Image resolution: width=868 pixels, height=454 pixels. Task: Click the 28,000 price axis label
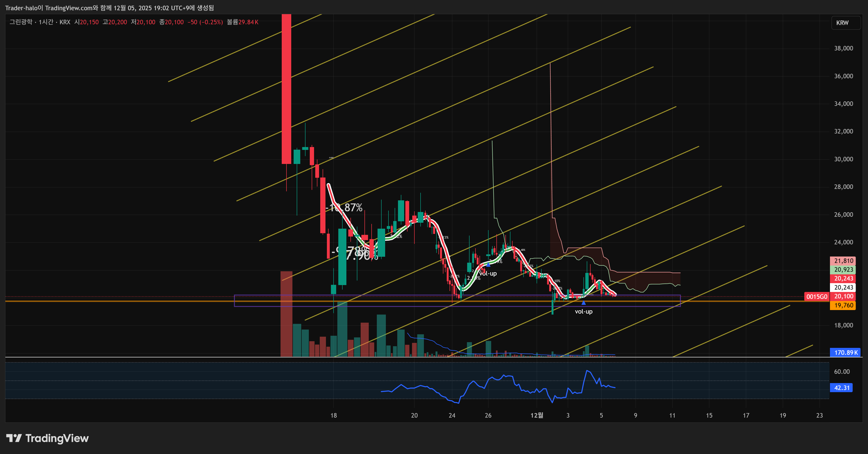tap(844, 187)
